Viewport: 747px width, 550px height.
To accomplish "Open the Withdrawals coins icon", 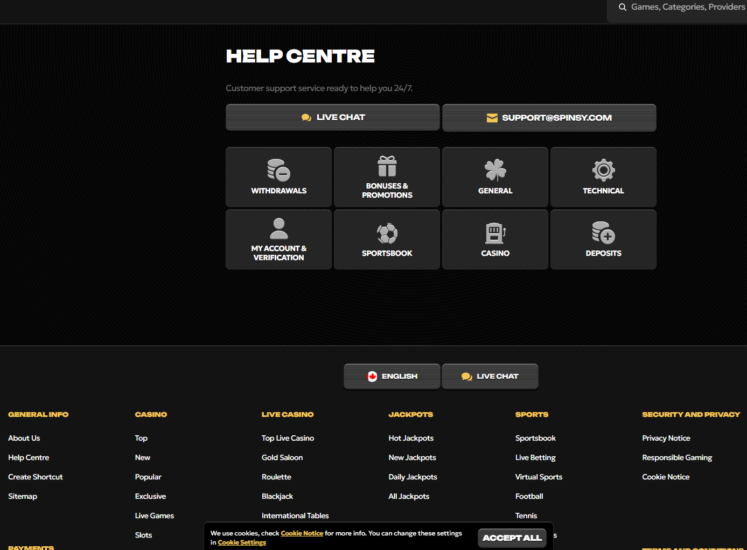I will [x=278, y=169].
